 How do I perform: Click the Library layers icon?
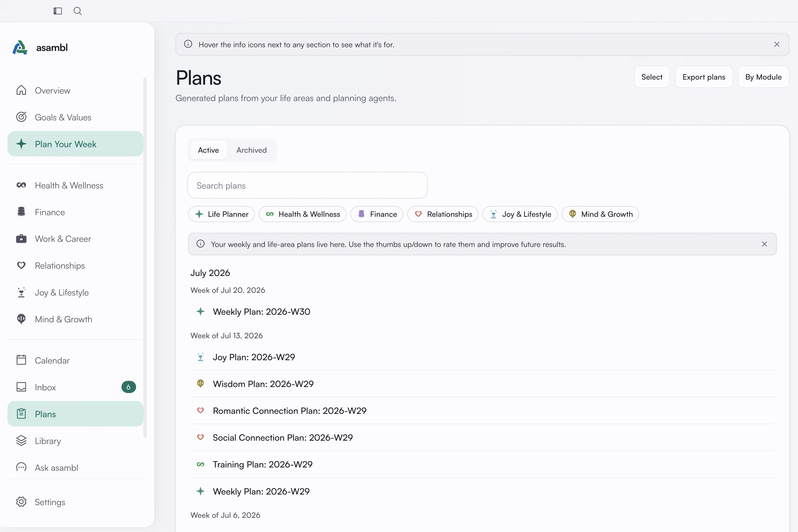tap(21, 440)
